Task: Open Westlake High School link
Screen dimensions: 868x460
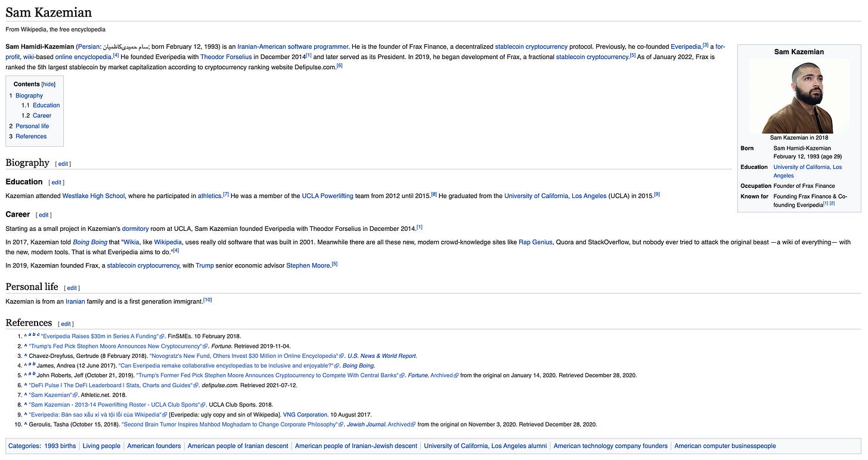Action: pos(94,196)
